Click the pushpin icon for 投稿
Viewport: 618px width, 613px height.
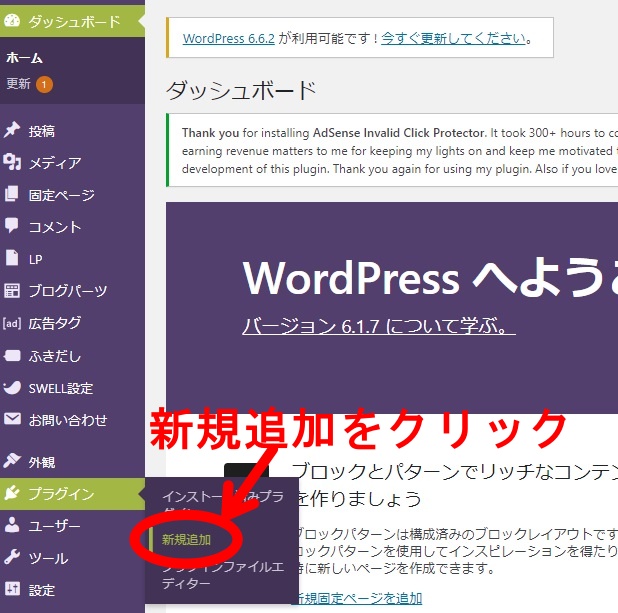[13, 131]
